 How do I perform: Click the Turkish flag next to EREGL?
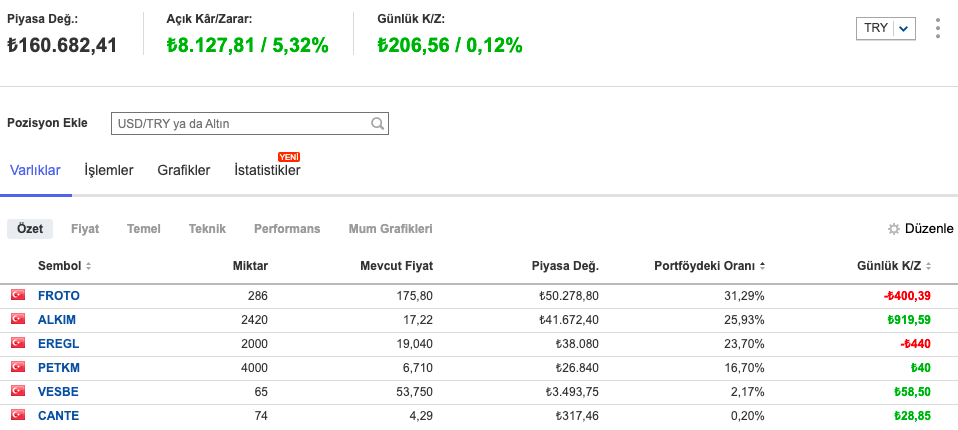click(17, 344)
